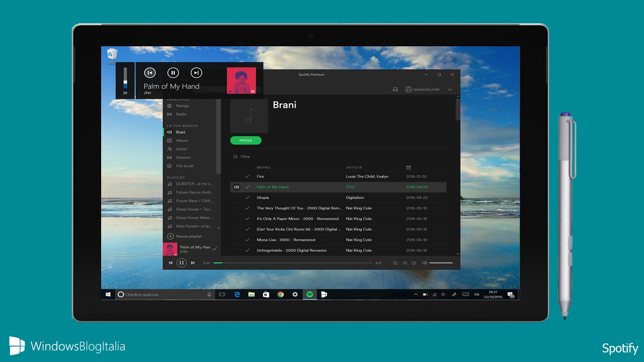Pause playback from the media overlay

(173, 73)
